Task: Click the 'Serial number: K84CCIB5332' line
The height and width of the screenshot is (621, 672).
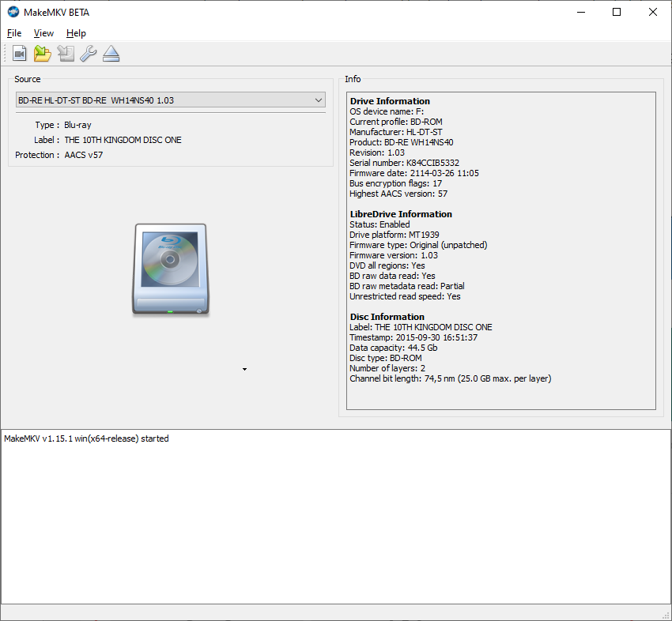Action: (x=405, y=163)
